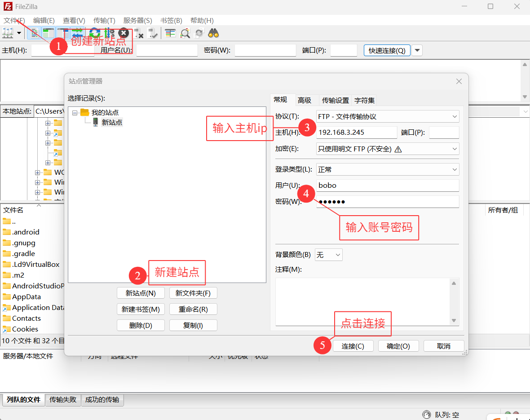530x420 pixels.
Task: Open the quick connect history dropdown arrow
Action: click(x=417, y=50)
